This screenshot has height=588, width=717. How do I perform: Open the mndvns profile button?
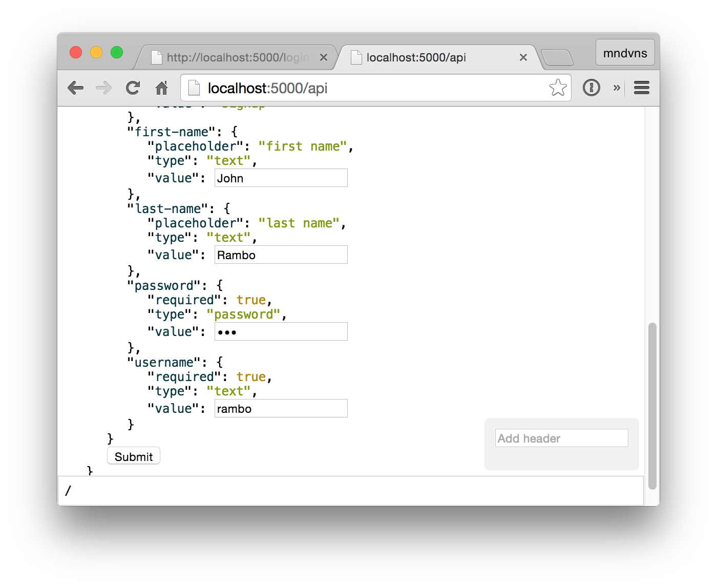pos(625,53)
